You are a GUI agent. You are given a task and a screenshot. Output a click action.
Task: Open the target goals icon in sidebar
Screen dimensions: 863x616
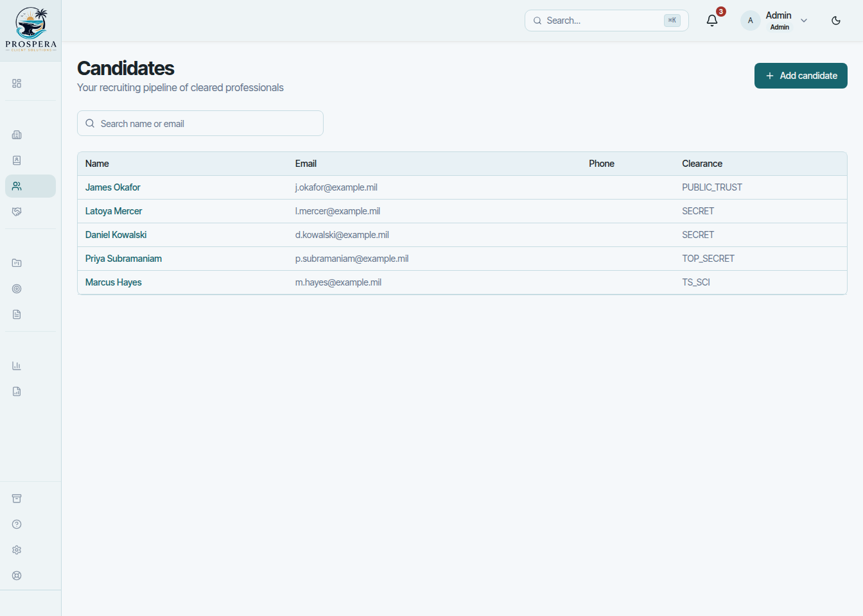tap(17, 289)
